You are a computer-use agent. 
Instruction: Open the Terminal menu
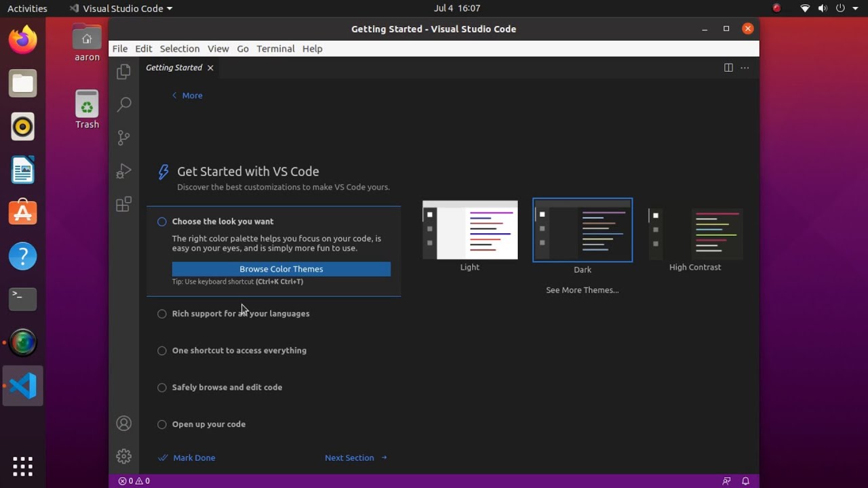coord(275,49)
